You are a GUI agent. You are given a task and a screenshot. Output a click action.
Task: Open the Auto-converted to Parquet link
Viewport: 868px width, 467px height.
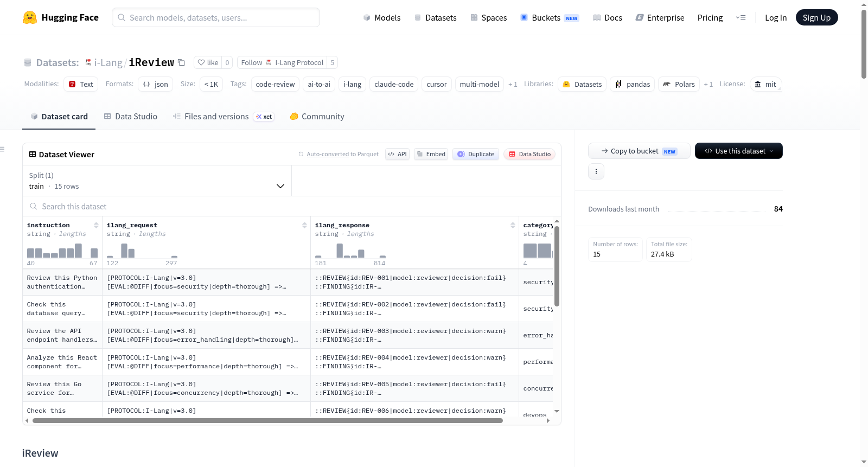(x=328, y=155)
